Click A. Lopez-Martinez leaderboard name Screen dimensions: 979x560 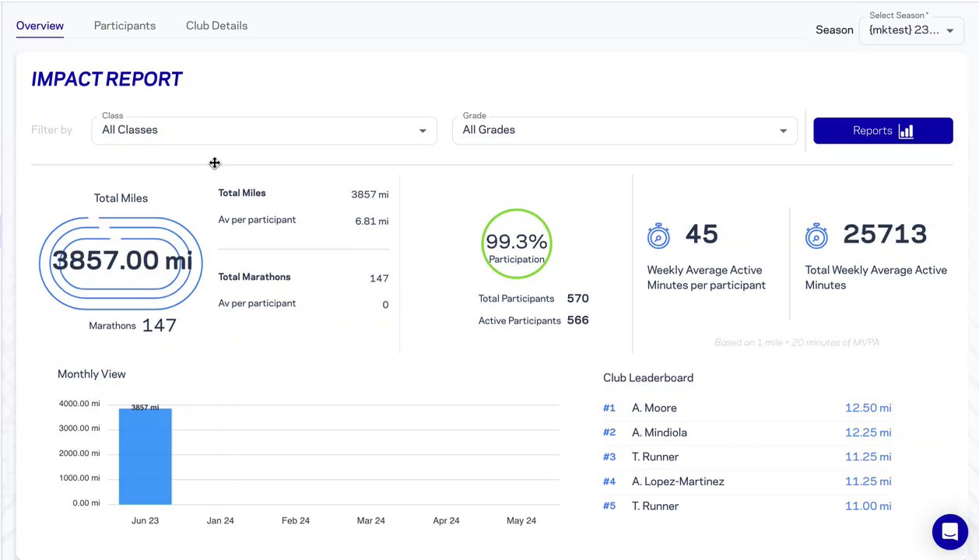click(x=678, y=481)
